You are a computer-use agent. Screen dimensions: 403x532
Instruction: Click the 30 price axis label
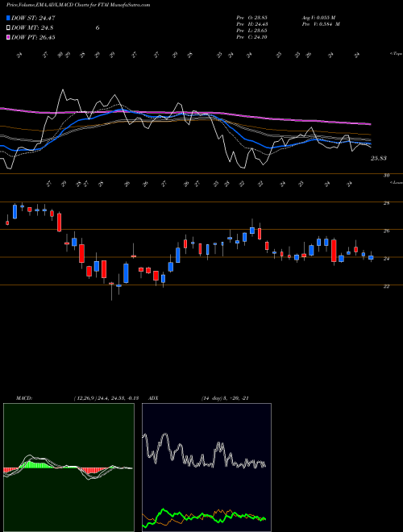click(x=386, y=176)
